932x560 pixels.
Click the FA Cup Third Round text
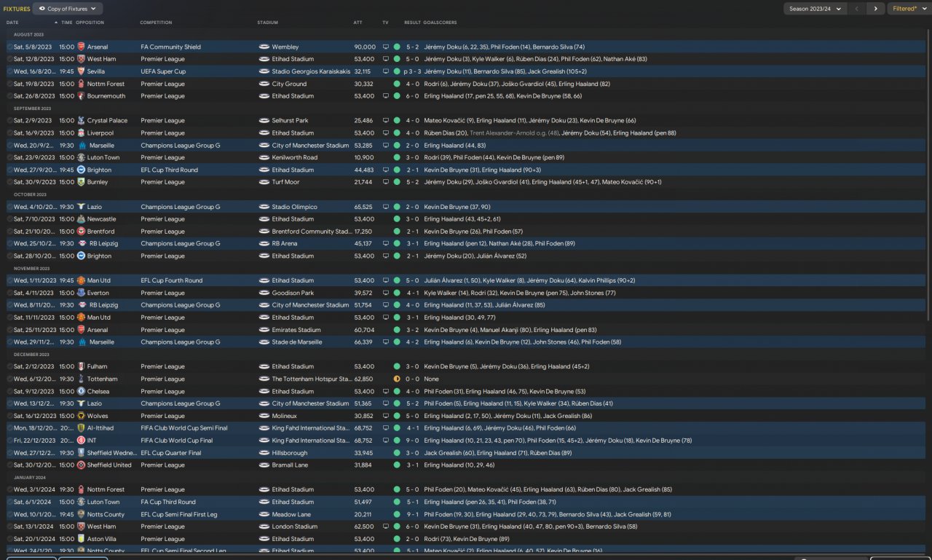pos(168,502)
